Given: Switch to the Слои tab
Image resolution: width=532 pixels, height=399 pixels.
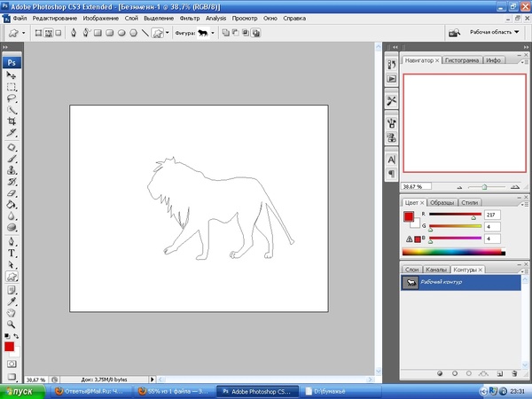Looking at the screenshot, I should (x=412, y=269).
